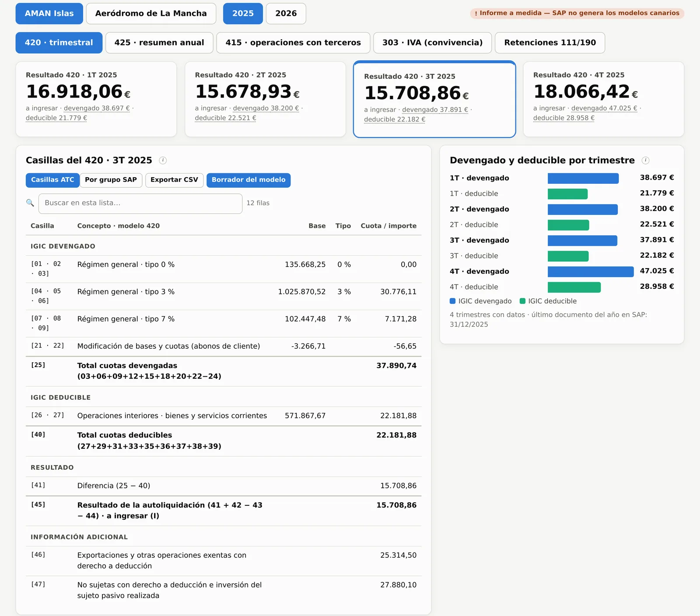The height and width of the screenshot is (616, 700).
Task: Click the info icon beside Devengado y deducible title
Action: [645, 160]
